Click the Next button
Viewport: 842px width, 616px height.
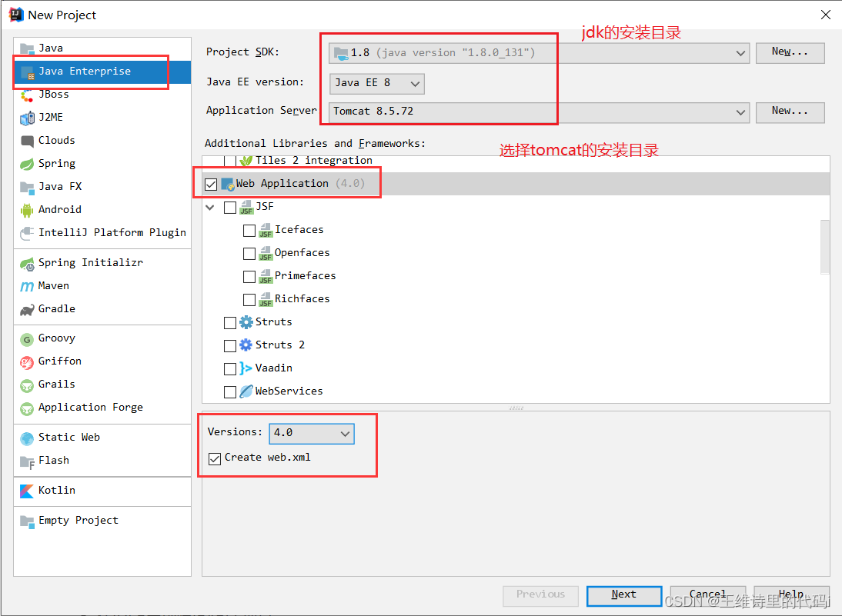click(624, 595)
